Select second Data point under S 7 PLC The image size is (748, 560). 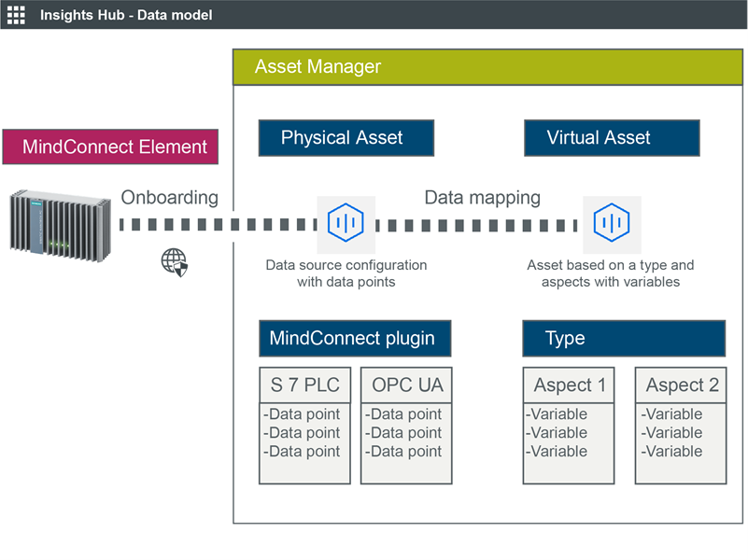(x=302, y=433)
